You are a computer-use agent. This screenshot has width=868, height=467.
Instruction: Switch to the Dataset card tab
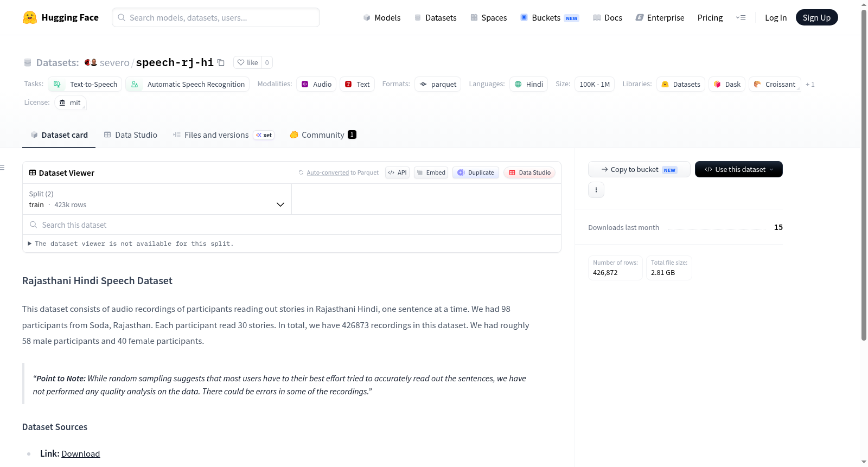[59, 135]
